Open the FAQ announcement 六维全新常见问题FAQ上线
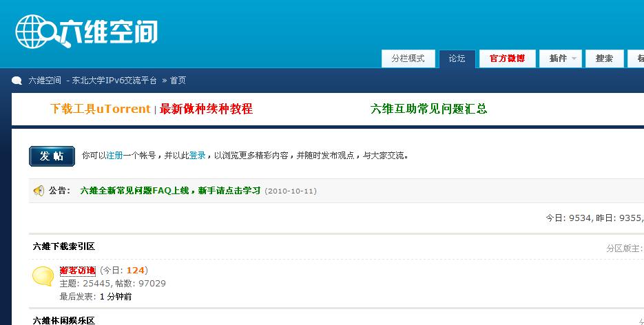The image size is (644, 325). (x=170, y=191)
